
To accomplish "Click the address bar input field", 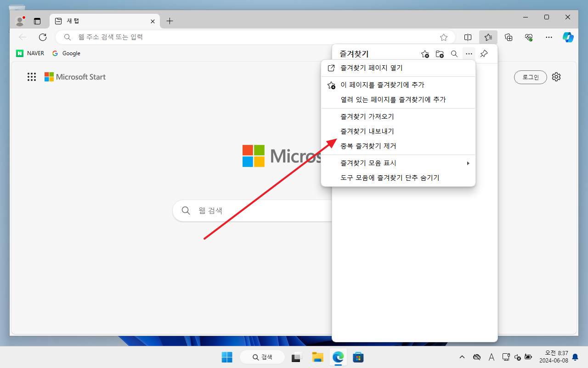I will [x=255, y=37].
